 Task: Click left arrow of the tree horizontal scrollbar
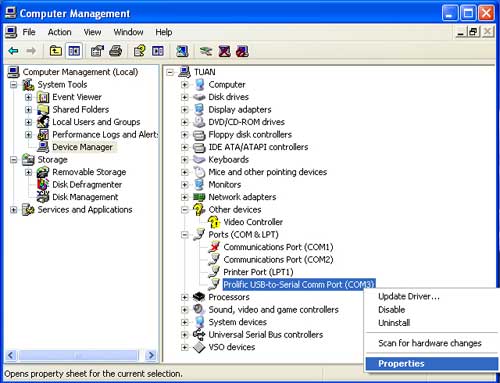pos(11,355)
